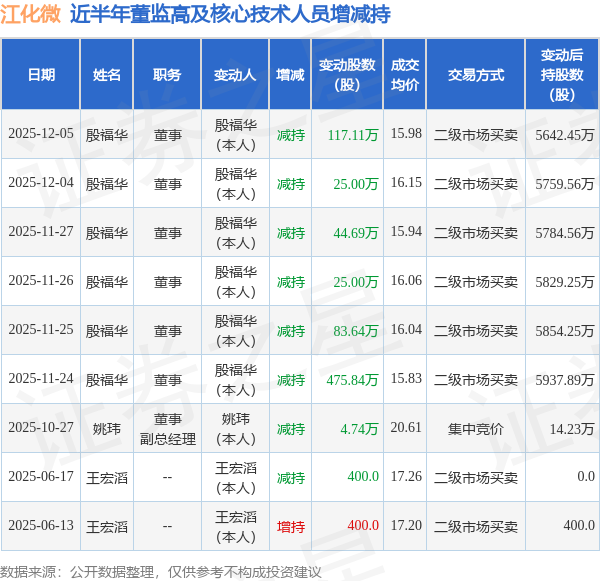The width and height of the screenshot is (600, 581).
Task: Select the date 2025-06-17
Action: pos(41,477)
